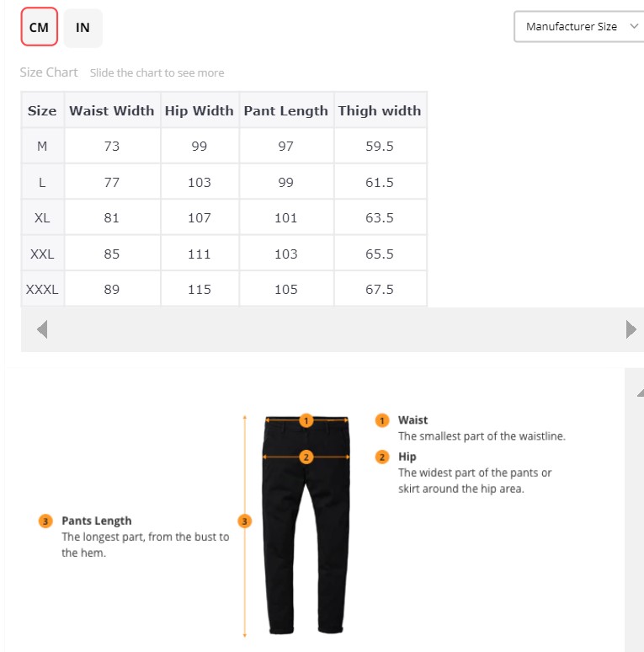Viewport: 644px width, 652px height.
Task: Click orange Waist marker 1 in legend
Action: point(382,420)
